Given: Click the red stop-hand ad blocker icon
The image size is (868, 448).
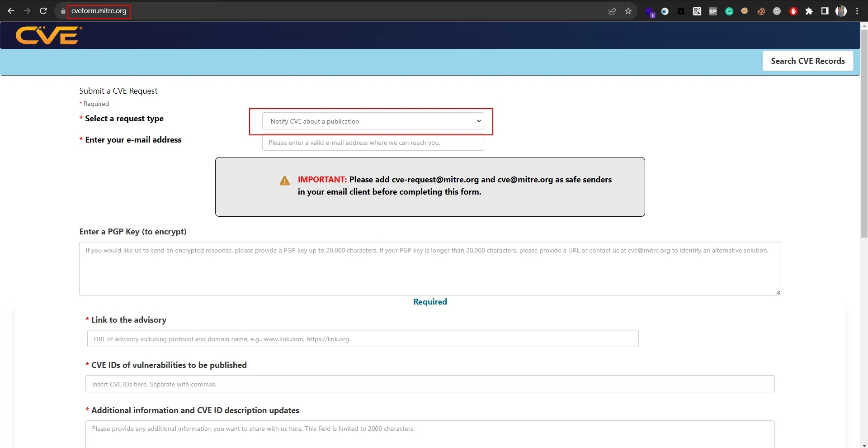Looking at the screenshot, I should point(793,11).
